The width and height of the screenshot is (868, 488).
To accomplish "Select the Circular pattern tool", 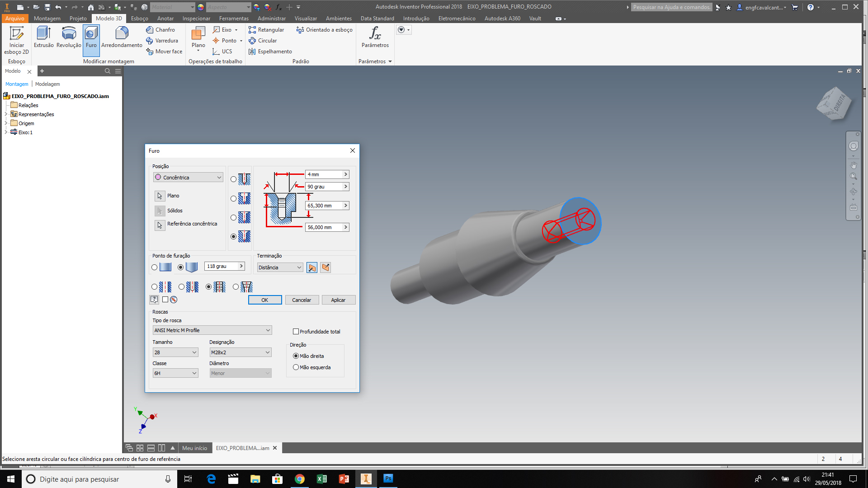I will (x=263, y=41).
